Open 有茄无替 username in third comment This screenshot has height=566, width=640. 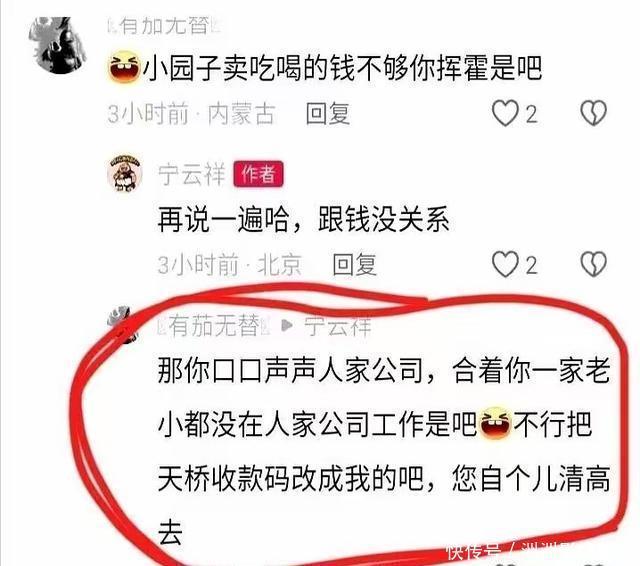[214, 325]
